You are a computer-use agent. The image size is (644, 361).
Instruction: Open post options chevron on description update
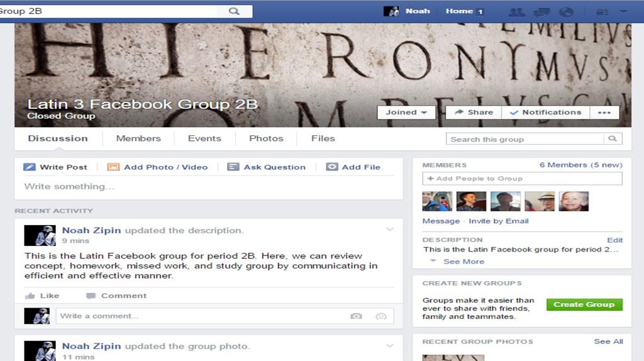390,229
